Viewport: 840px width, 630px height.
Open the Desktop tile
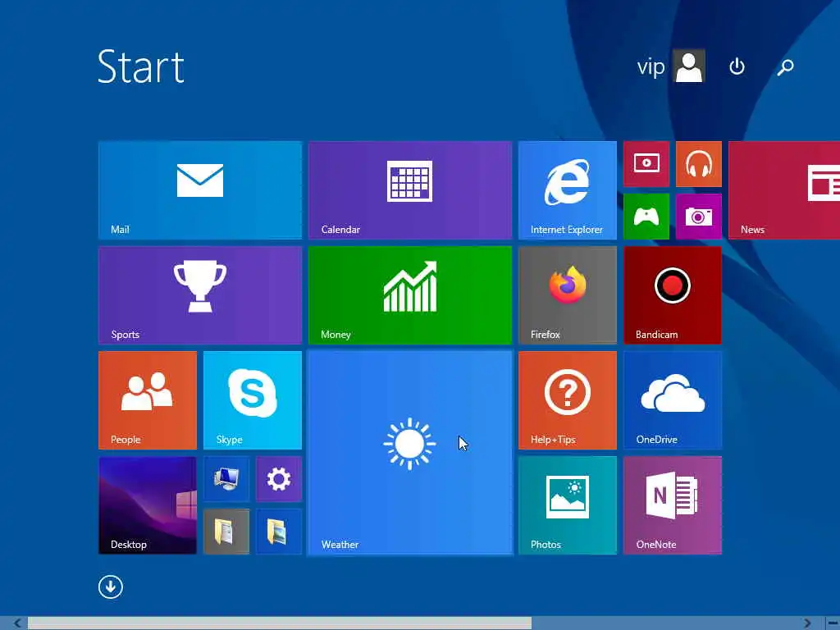coord(148,505)
